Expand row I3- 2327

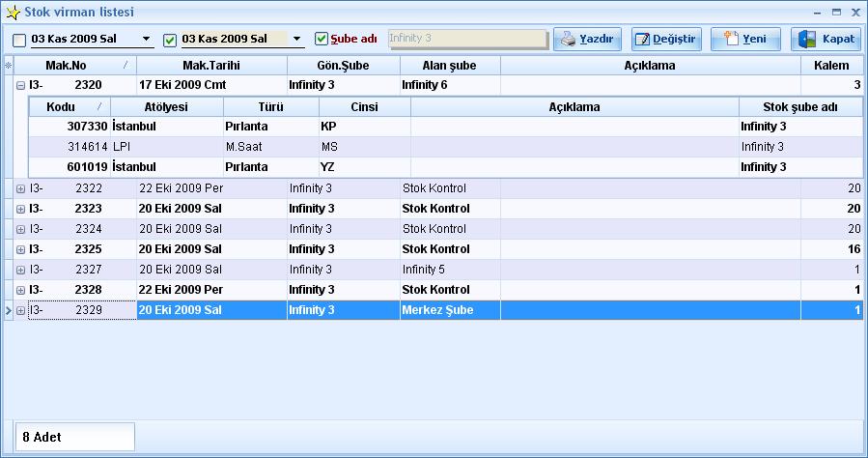click(x=20, y=271)
